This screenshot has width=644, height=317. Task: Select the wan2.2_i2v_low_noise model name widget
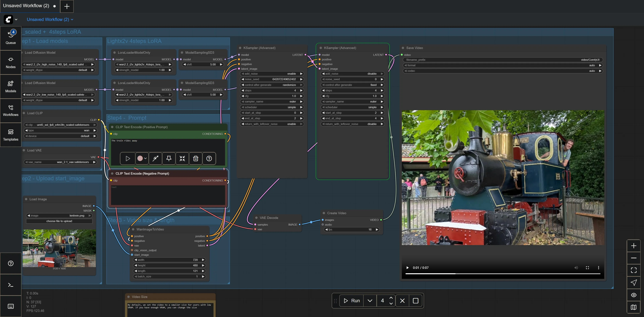pyautogui.click(x=59, y=95)
